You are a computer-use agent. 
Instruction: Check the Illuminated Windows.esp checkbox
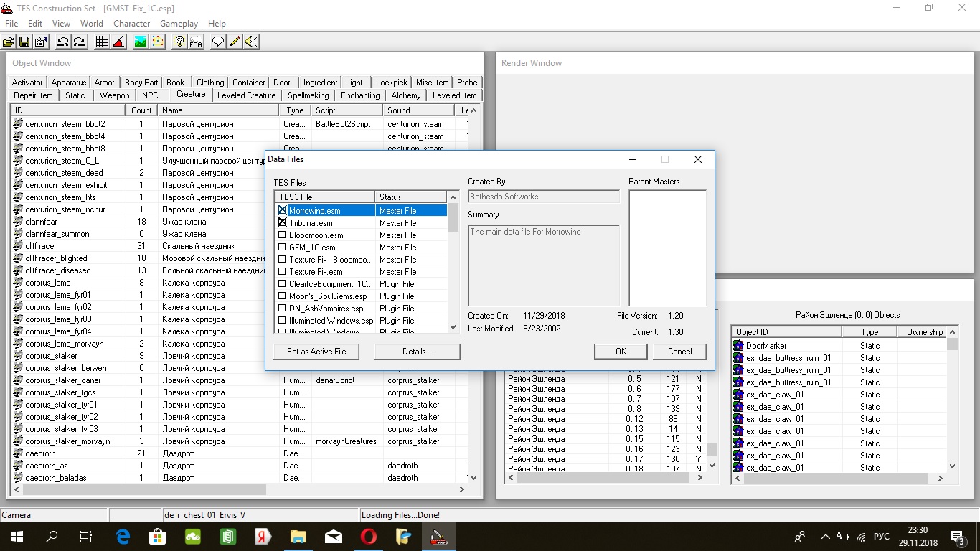(x=282, y=321)
